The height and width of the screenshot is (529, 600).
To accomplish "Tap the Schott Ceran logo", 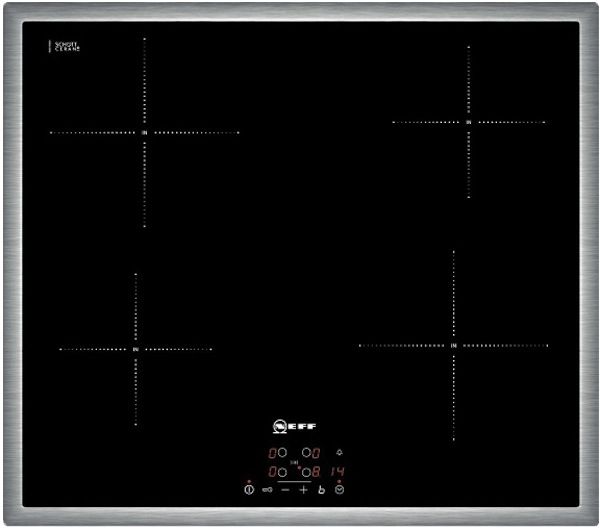I will [x=65, y=46].
